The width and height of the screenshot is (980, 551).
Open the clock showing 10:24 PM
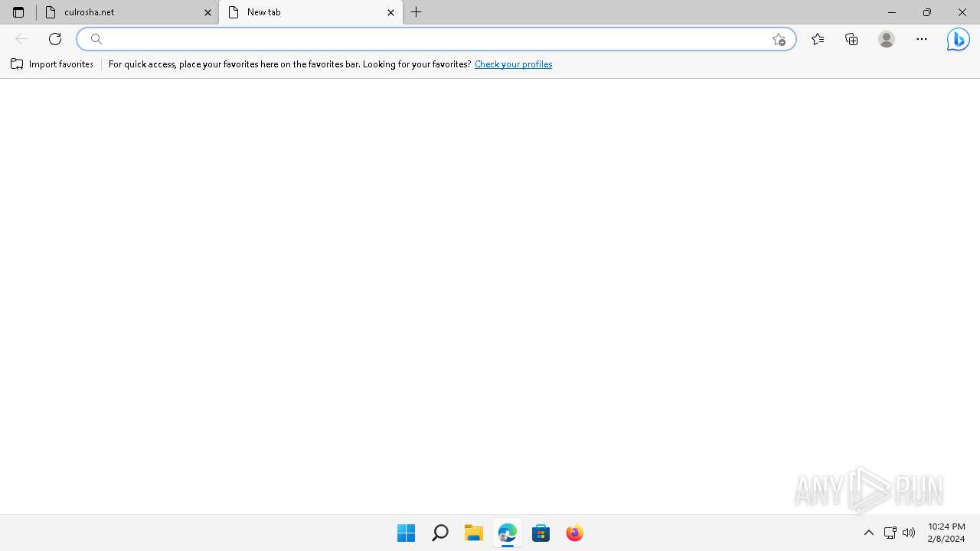click(x=946, y=533)
